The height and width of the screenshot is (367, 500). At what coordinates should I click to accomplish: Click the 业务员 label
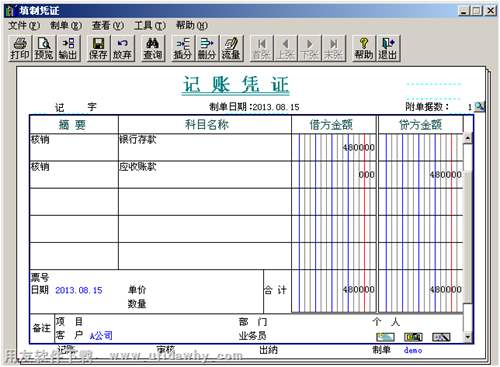pos(252,336)
